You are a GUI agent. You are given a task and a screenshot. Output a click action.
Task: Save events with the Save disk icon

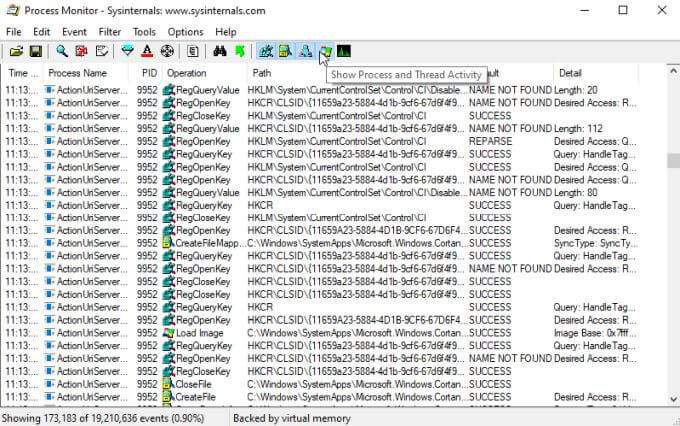point(36,52)
